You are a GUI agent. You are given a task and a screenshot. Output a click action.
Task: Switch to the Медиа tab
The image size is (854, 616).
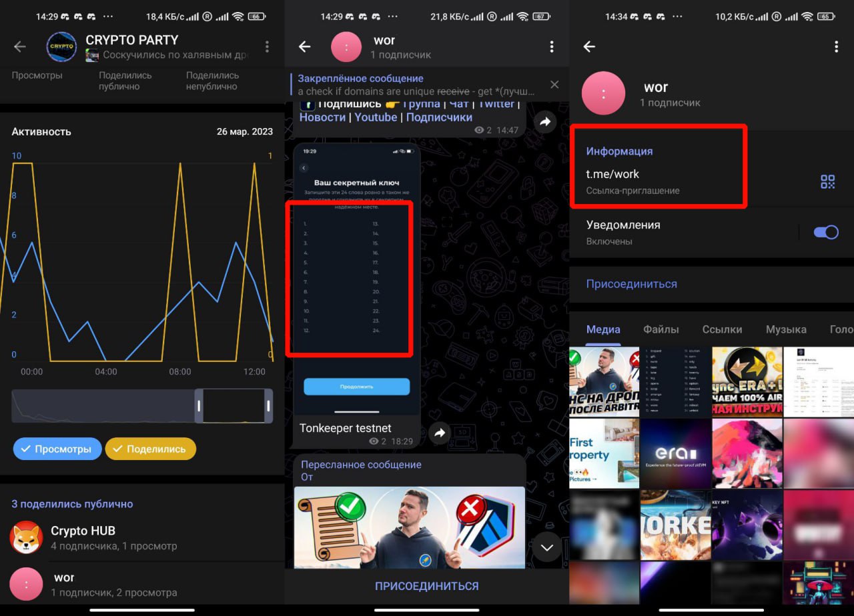point(603,329)
